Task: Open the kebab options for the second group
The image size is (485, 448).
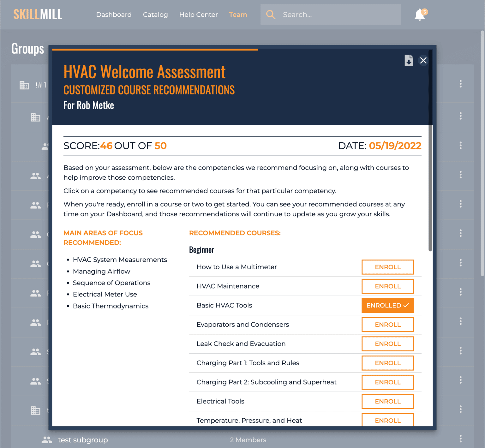Action: click(x=460, y=116)
